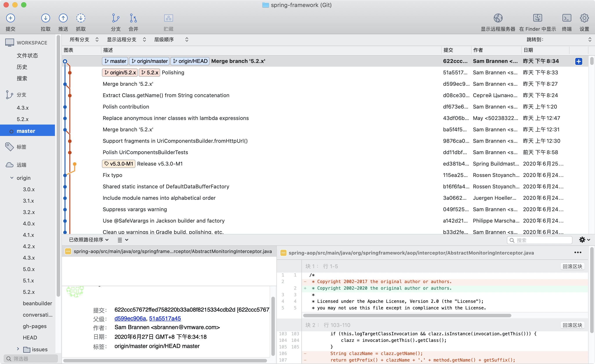Click the Commit (提交) toolbar icon
Screen dimensions: 595x364
point(10,18)
